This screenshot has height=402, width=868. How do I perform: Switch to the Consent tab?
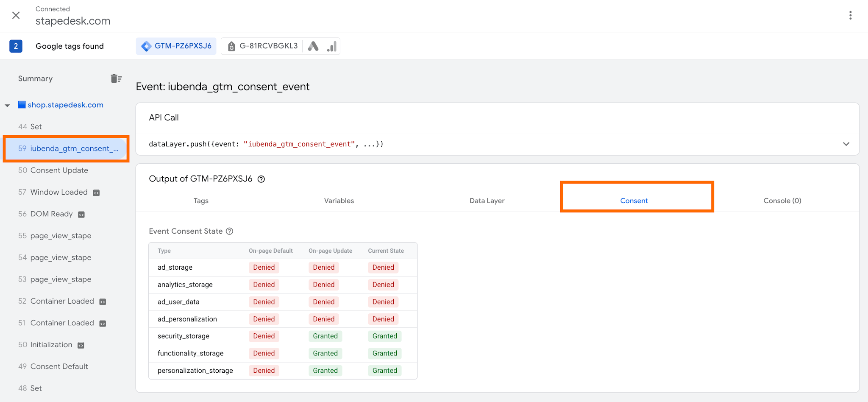tap(634, 201)
